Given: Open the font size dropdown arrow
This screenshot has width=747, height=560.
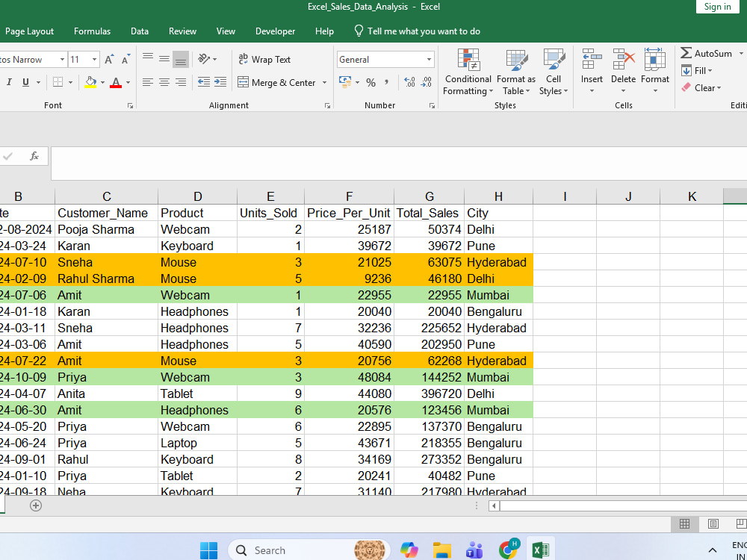Looking at the screenshot, I should pyautogui.click(x=94, y=60).
